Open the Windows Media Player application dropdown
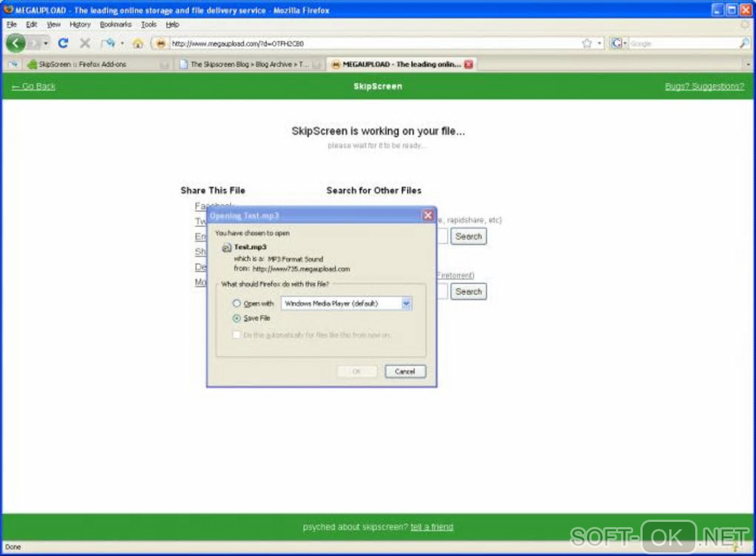This screenshot has width=756, height=556. [406, 303]
